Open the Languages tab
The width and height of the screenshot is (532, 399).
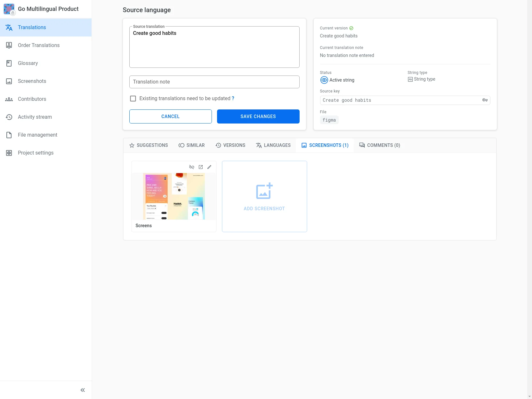273,145
